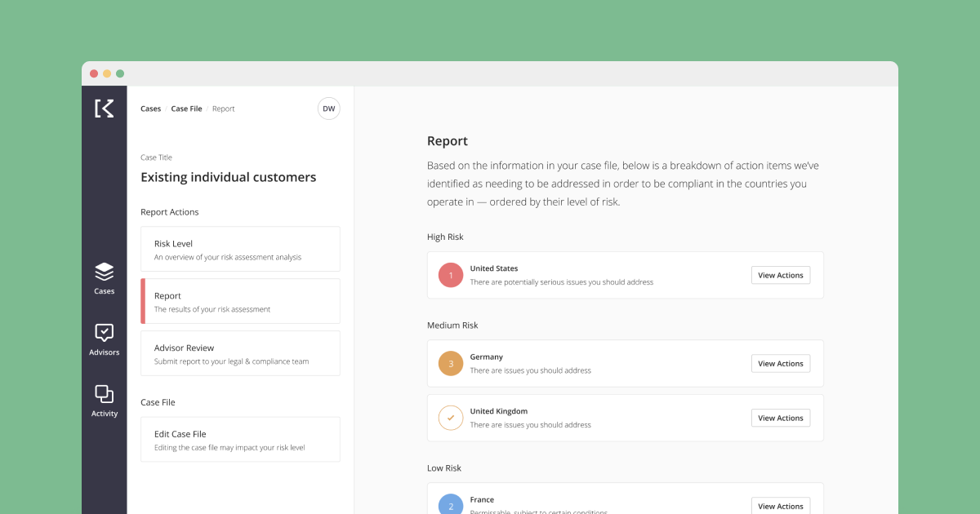980x514 pixels.
Task: Click the DW user avatar
Action: pyautogui.click(x=328, y=109)
